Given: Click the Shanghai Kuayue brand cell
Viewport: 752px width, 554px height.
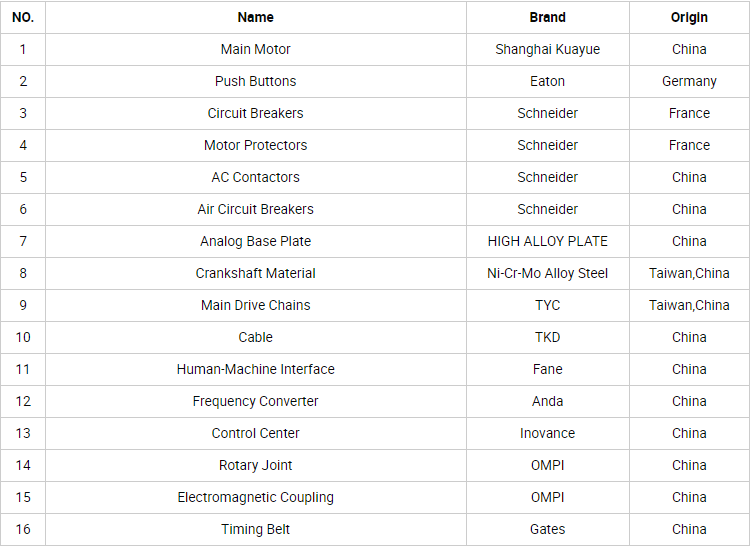Looking at the screenshot, I should tap(547, 49).
